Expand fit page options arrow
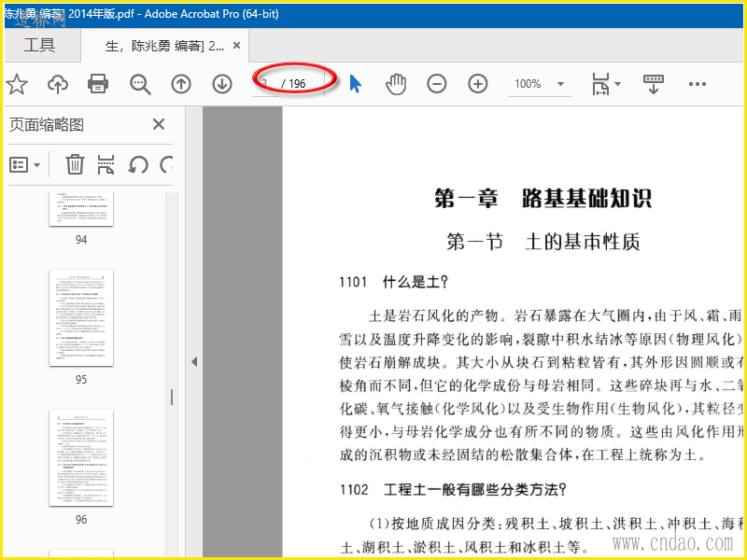The image size is (747, 560). tap(618, 84)
